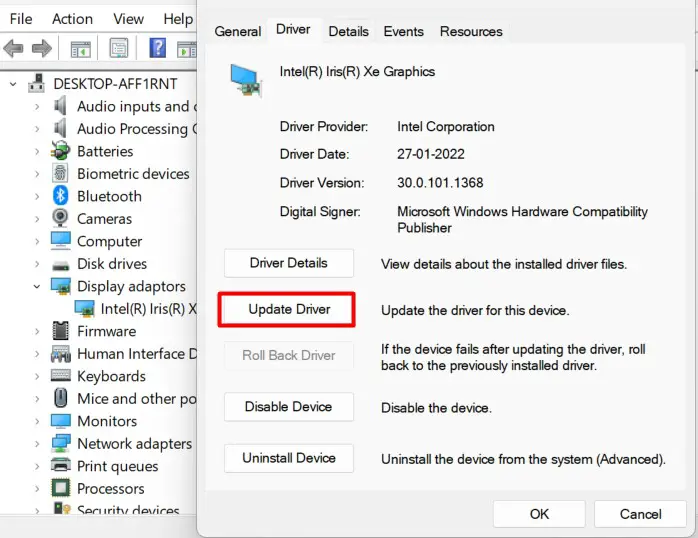Click the blue Help question mark icon

point(158,48)
